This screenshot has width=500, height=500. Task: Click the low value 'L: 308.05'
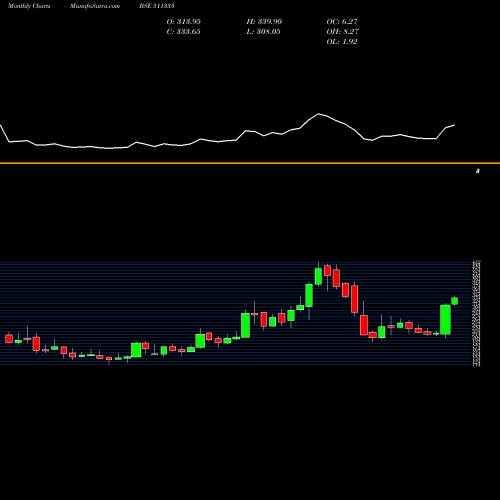264,32
